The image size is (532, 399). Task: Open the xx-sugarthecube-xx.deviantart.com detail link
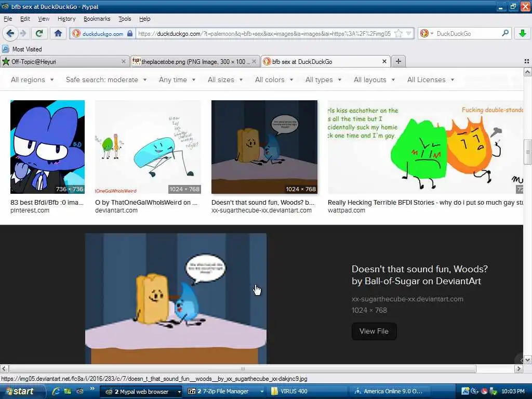tap(407, 299)
